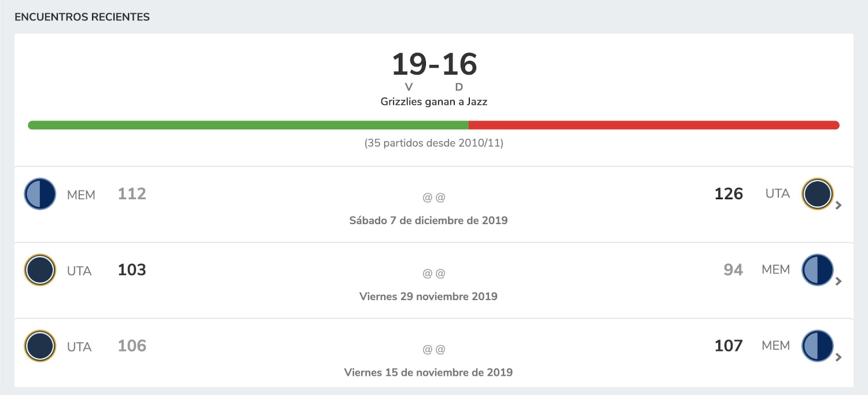Click the 19-16 head-to-head record
The width and height of the screenshot is (868, 395).
(x=434, y=64)
